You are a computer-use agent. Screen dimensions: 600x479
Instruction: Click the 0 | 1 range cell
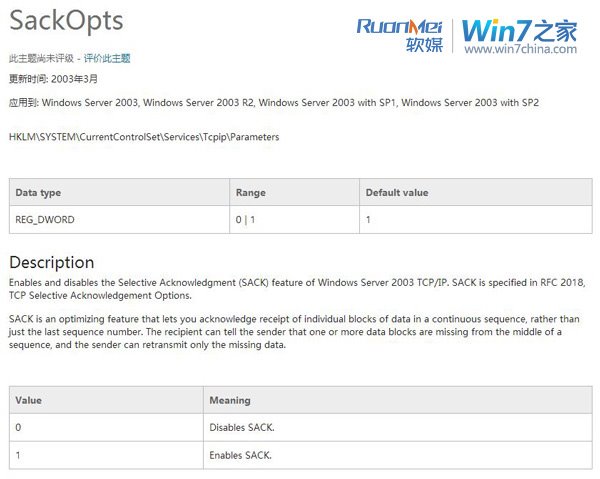pyautogui.click(x=246, y=219)
